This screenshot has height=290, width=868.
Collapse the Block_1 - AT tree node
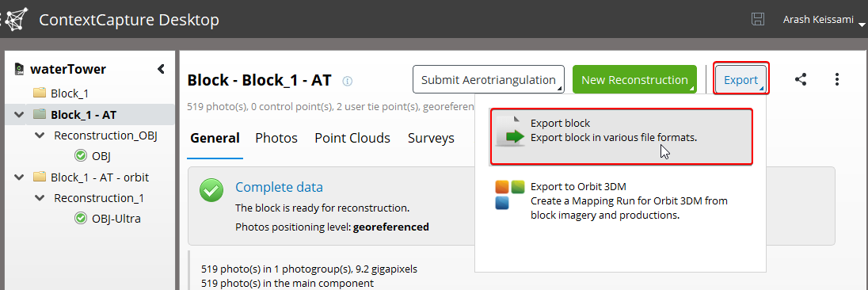[19, 115]
